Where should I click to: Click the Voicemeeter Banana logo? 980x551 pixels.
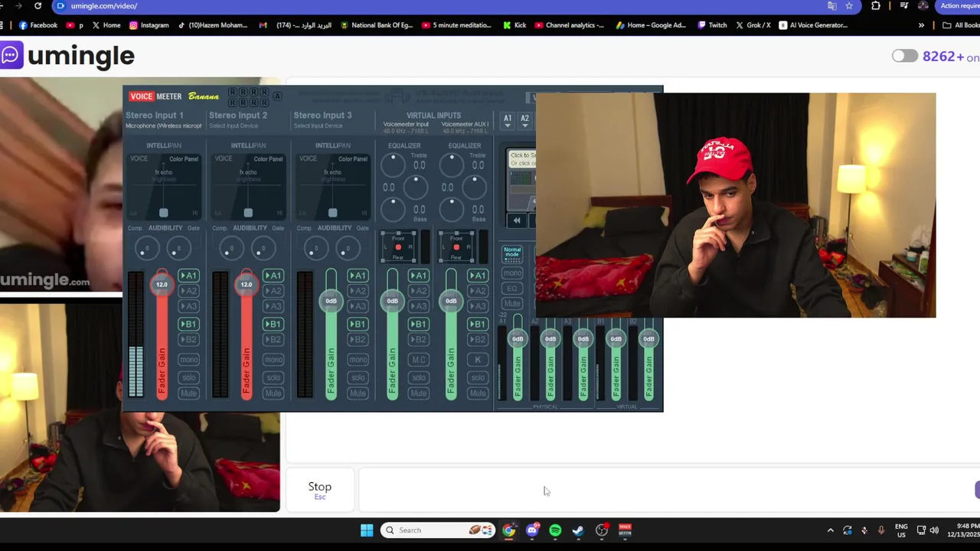click(x=175, y=96)
